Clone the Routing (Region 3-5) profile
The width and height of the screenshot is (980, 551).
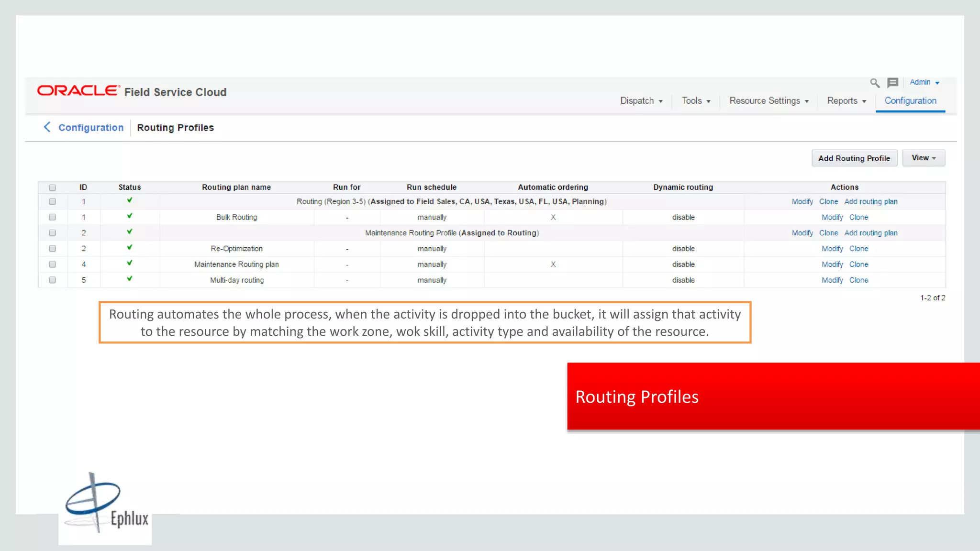(828, 202)
